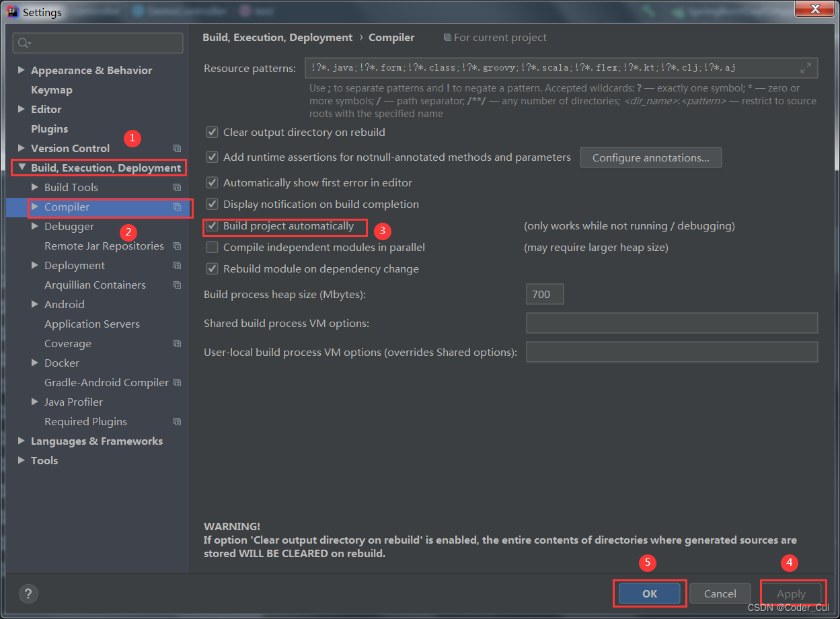Expand the Tools section

pyautogui.click(x=22, y=460)
